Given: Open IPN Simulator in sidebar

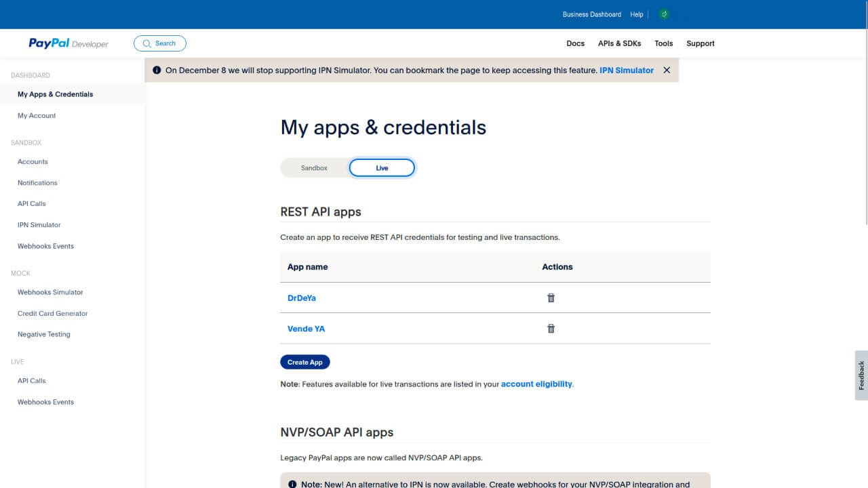Looking at the screenshot, I should (39, 224).
